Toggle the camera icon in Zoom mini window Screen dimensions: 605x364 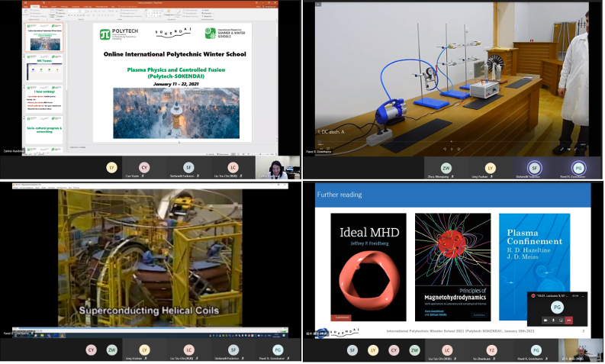[x=545, y=321]
